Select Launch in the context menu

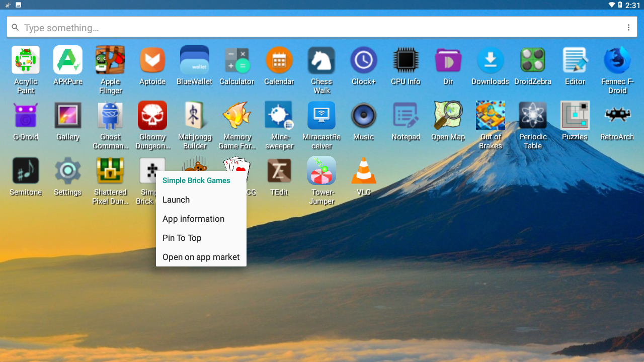click(201, 200)
